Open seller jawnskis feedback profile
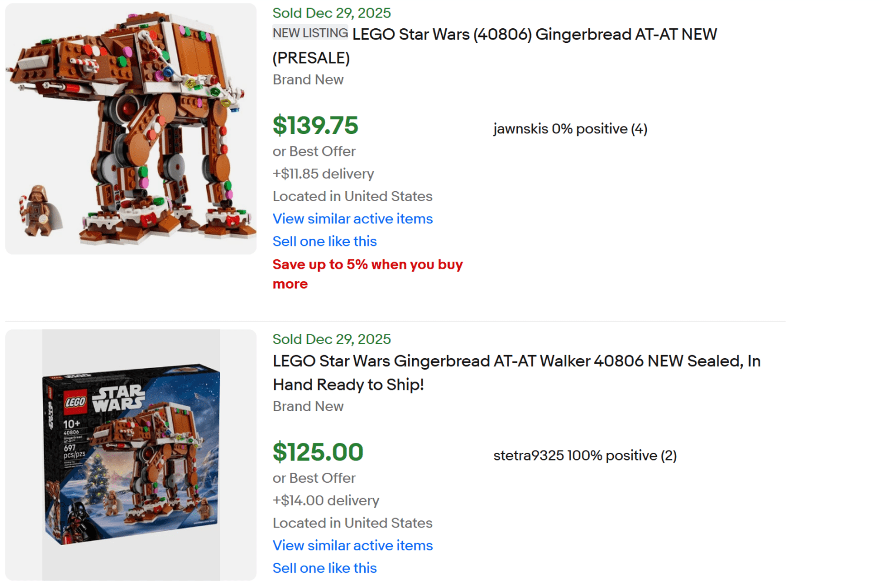882x588 pixels. pyautogui.click(x=570, y=128)
